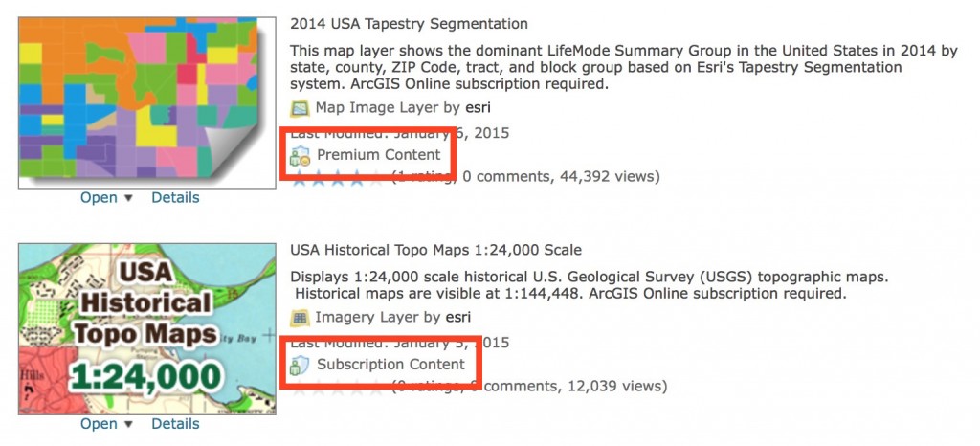Click the Subscription Content label text
This screenshot has height=446, width=980.
pos(390,365)
